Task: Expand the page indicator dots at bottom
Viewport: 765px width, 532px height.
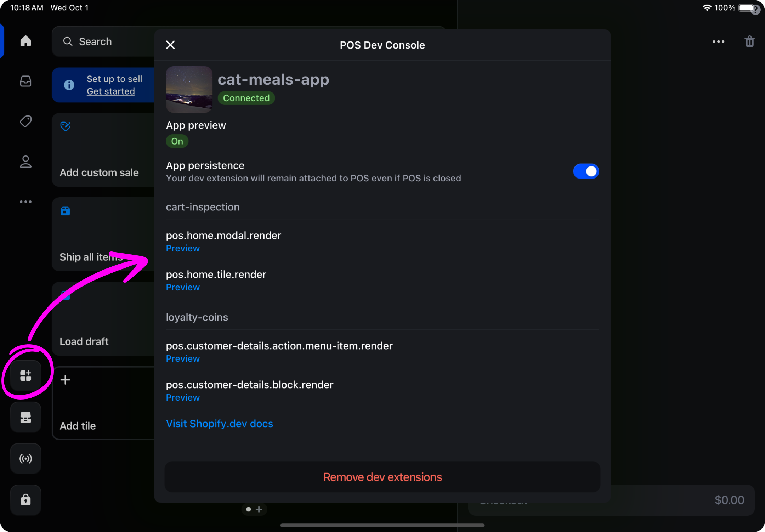Action: coord(254,509)
